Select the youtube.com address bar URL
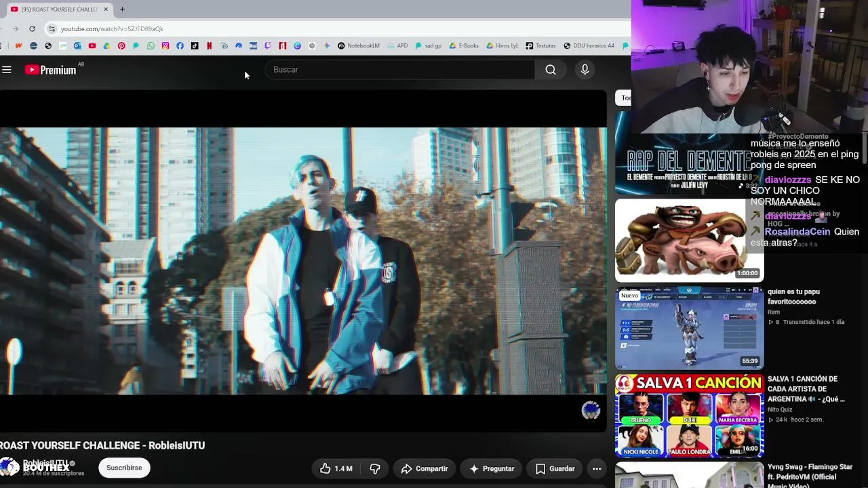This screenshot has width=868, height=488. 112,29
